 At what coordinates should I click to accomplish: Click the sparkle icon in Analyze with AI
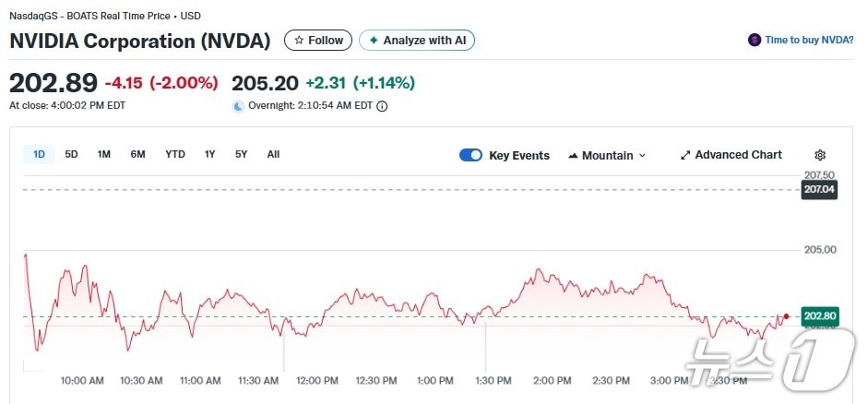(x=373, y=41)
